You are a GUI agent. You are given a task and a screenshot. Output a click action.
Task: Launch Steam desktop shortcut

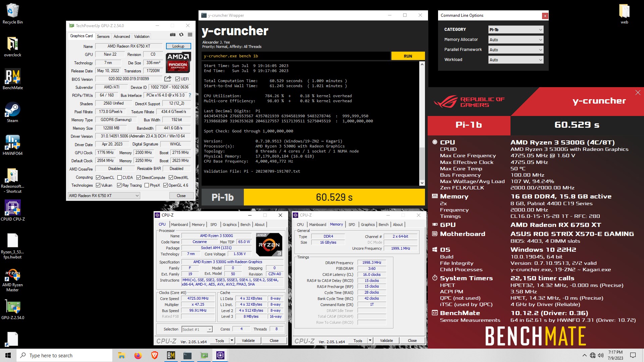coord(12,112)
